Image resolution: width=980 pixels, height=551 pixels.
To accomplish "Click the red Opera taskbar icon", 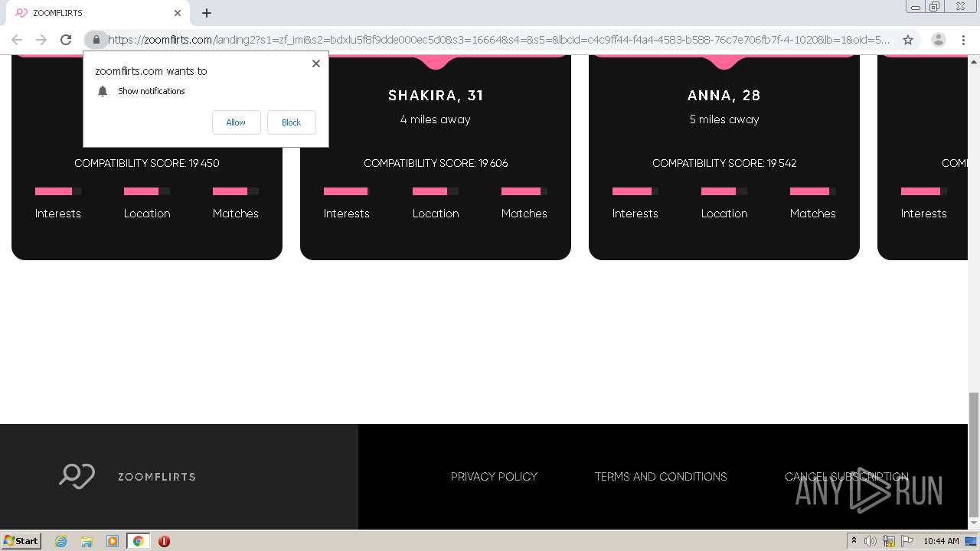I will click(164, 541).
